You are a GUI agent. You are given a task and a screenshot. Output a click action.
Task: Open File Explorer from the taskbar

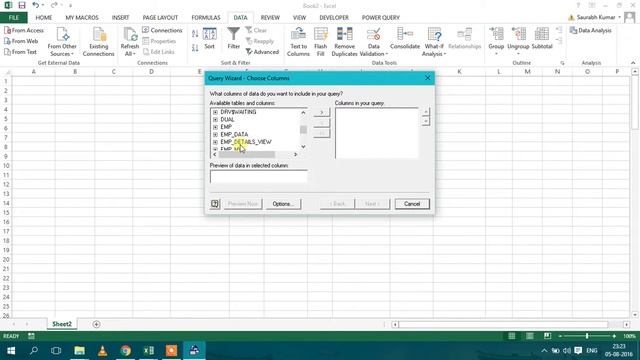(x=80, y=351)
